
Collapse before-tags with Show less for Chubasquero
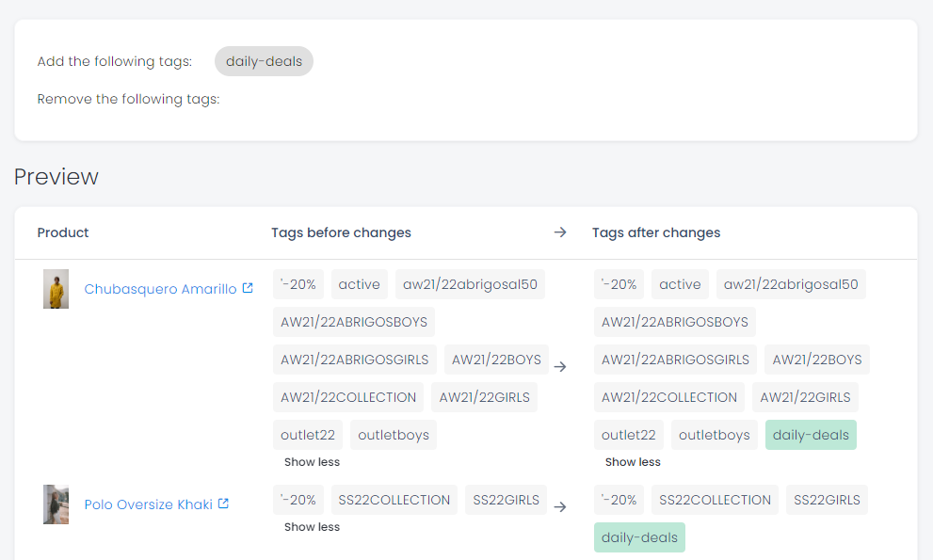coord(312,462)
